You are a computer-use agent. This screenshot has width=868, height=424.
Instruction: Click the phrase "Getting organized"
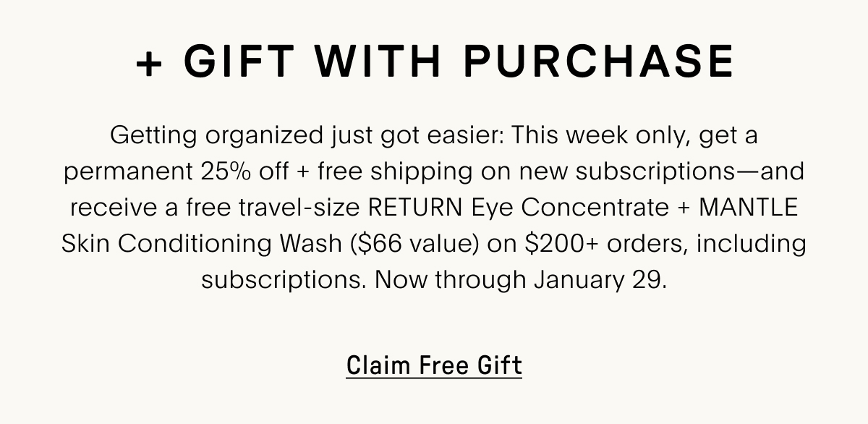pyautogui.click(x=205, y=135)
